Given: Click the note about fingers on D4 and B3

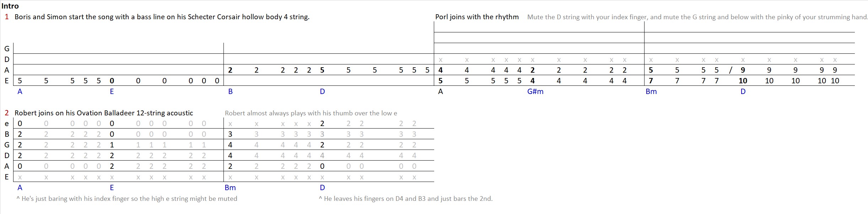Looking at the screenshot, I should (406, 199).
